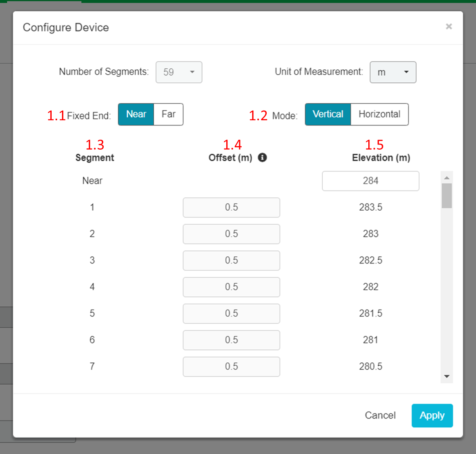Click the Offset column info icon
This screenshot has height=454, width=476.
pyautogui.click(x=262, y=157)
